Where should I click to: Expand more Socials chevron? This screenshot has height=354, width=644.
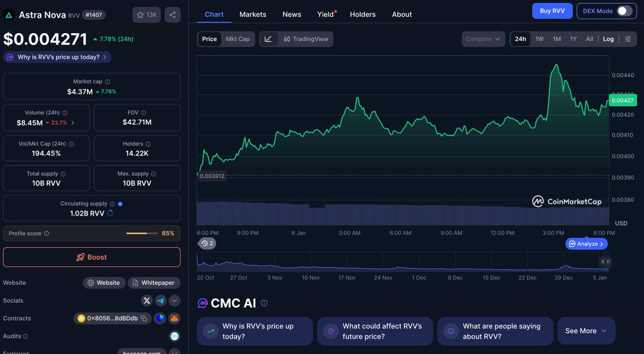point(174,300)
